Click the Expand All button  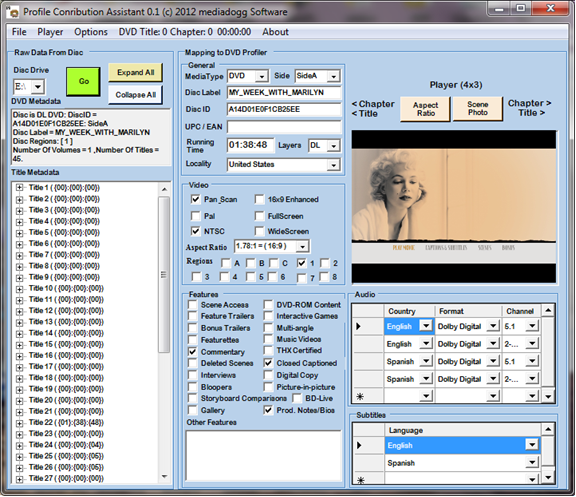136,72
